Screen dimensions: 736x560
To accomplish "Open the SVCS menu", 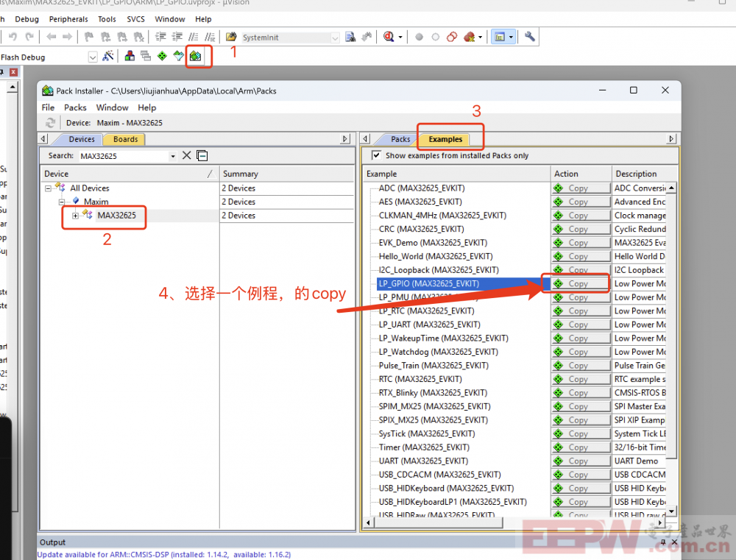I will (x=135, y=19).
